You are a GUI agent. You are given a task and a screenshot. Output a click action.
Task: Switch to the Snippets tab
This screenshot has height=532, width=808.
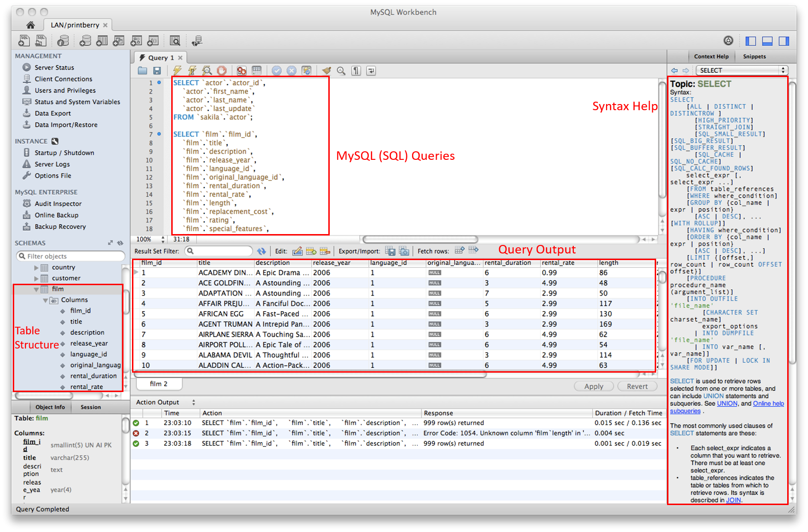[x=754, y=56]
